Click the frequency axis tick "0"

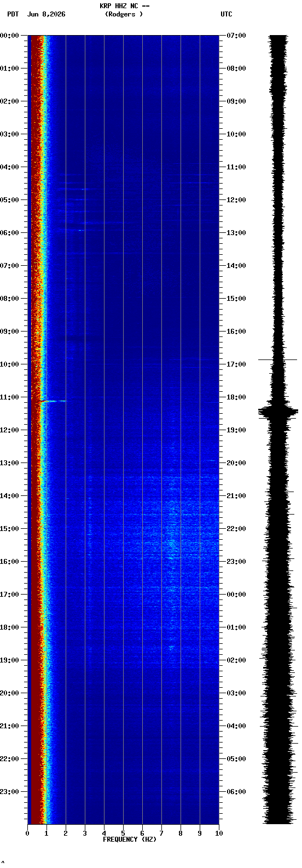pos(27,833)
